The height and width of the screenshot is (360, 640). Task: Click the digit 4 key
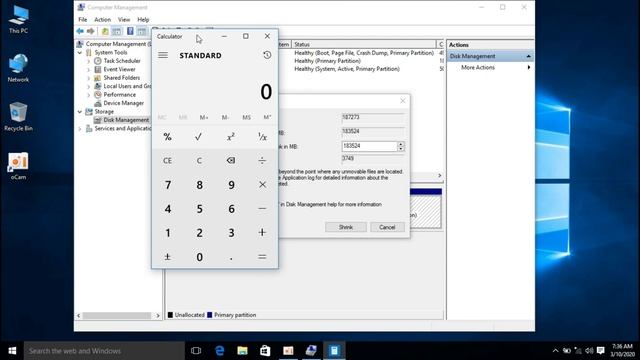click(x=167, y=209)
